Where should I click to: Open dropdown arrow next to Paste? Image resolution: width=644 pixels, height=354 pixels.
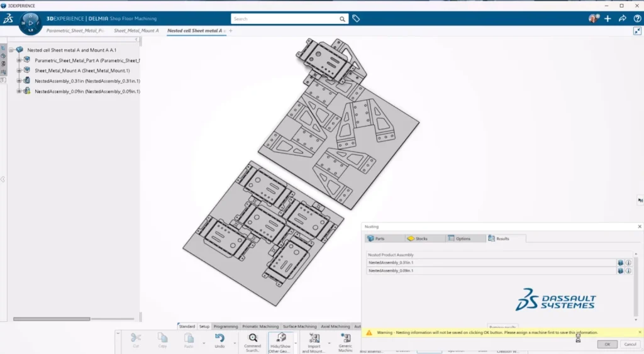pyautogui.click(x=204, y=343)
